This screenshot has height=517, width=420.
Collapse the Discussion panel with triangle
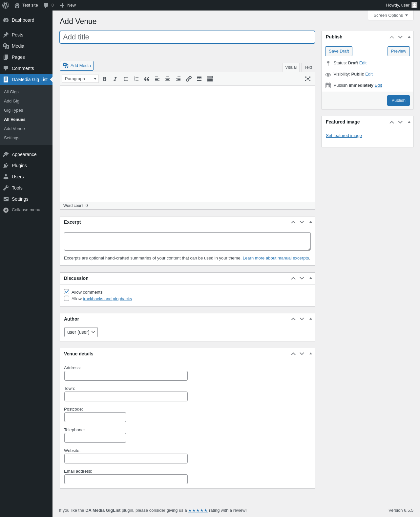(311, 278)
